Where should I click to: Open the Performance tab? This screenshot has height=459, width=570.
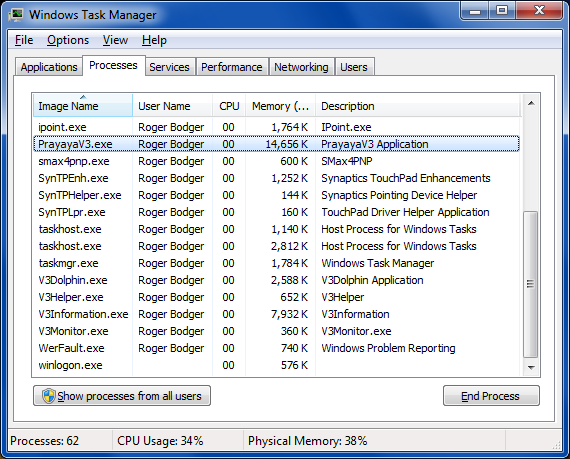click(232, 67)
